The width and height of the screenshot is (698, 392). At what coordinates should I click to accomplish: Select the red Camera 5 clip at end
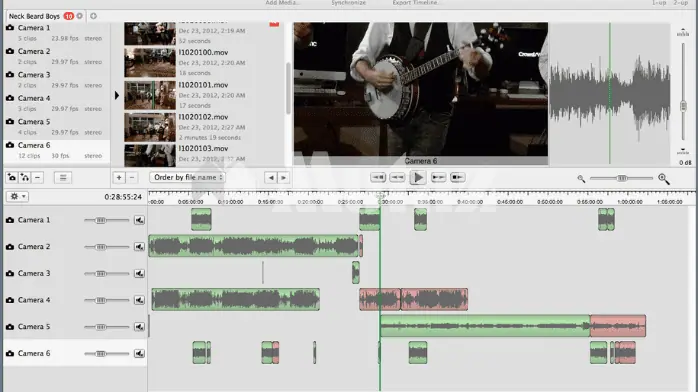(x=618, y=326)
